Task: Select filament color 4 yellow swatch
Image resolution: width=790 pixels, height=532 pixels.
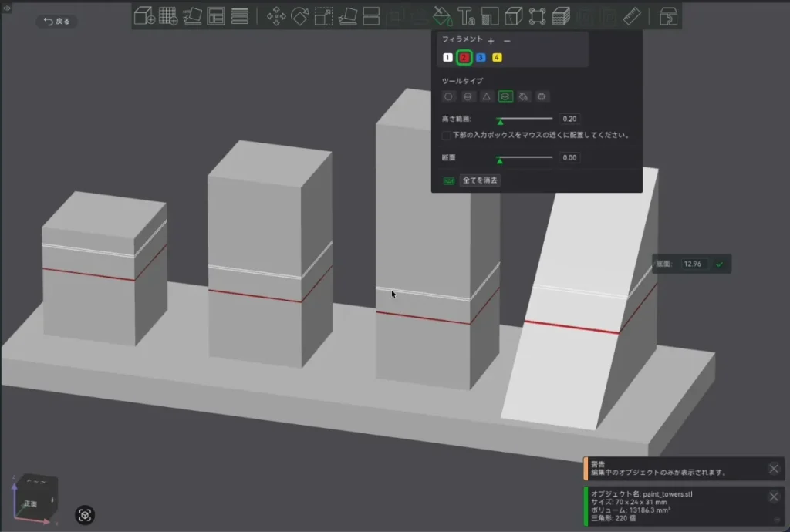Action: (497, 57)
